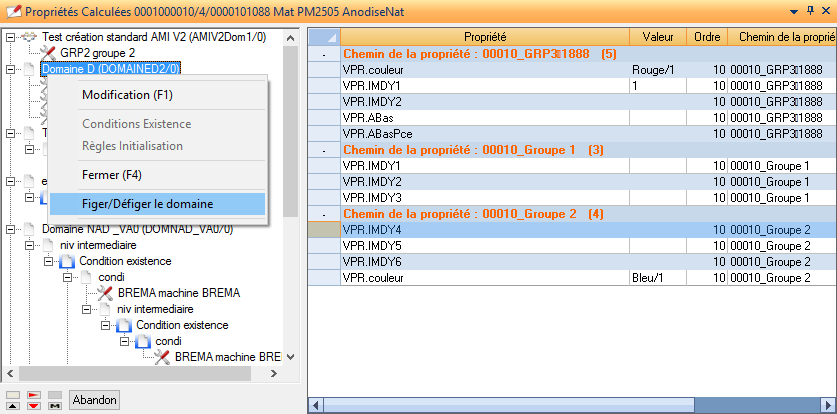Viewport: 837px width, 414px height.
Task: Collapse the Domaine NAD_VA0 tree node
Action: 11,229
